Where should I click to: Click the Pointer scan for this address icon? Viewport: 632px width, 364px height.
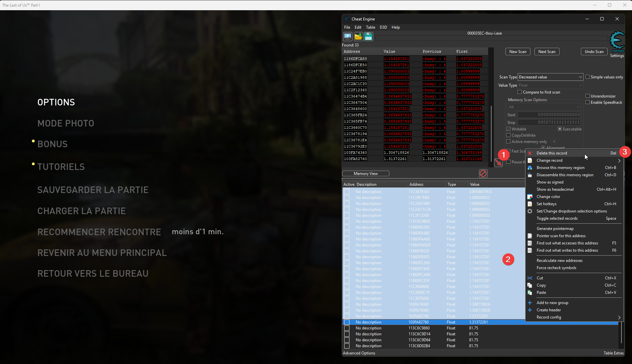(x=530, y=236)
